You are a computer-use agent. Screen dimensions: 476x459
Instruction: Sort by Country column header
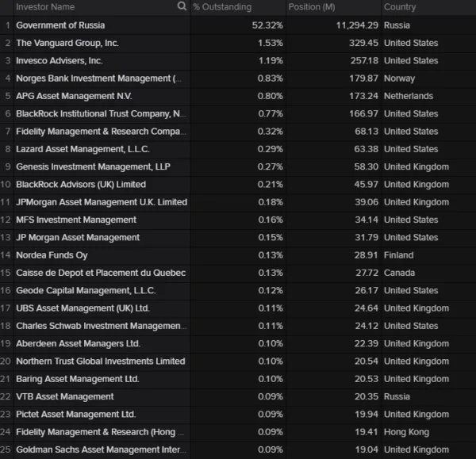point(400,7)
